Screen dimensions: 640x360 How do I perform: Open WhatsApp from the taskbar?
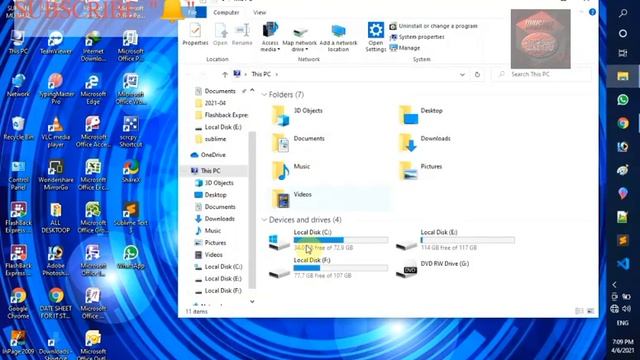623,100
